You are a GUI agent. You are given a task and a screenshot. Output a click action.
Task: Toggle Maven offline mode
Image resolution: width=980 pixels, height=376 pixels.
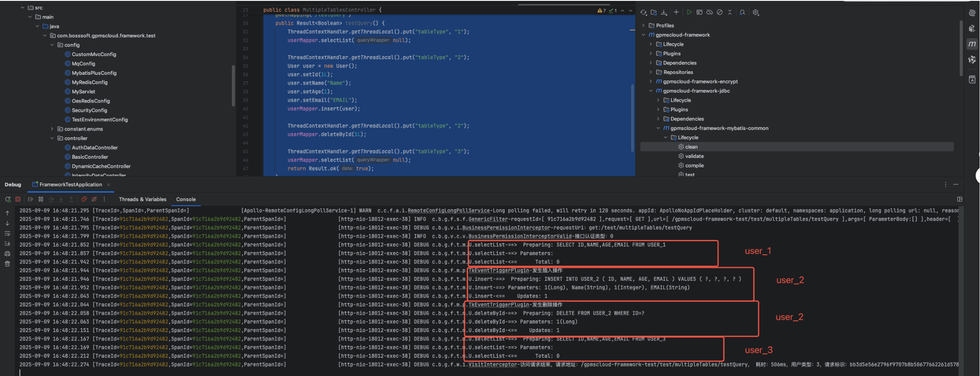tap(710, 12)
